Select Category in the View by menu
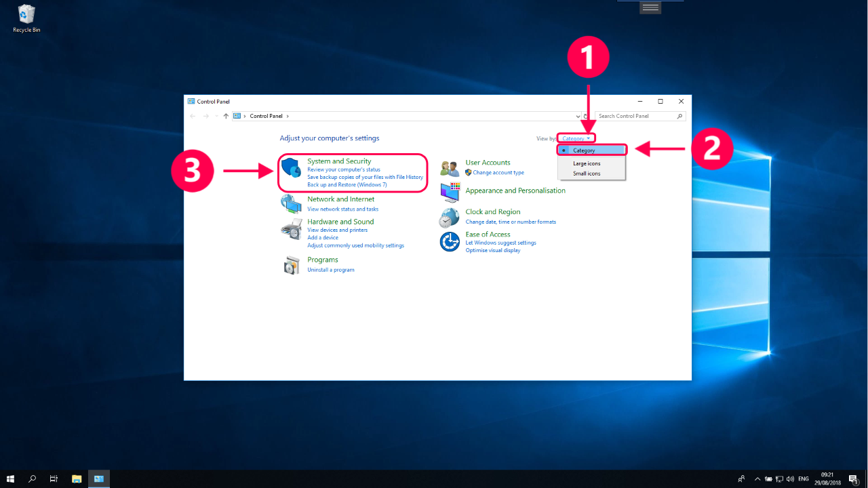 591,150
